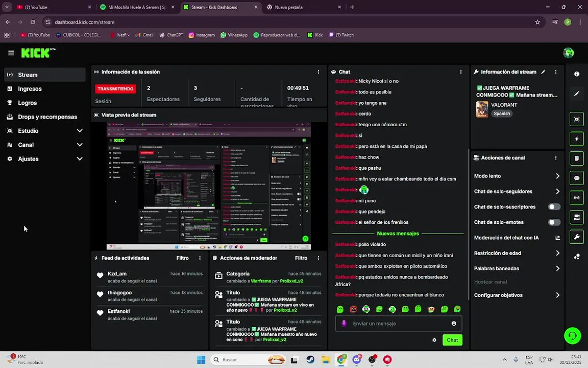
Task: Open File Explorer from the taskbar
Action: pos(326,360)
